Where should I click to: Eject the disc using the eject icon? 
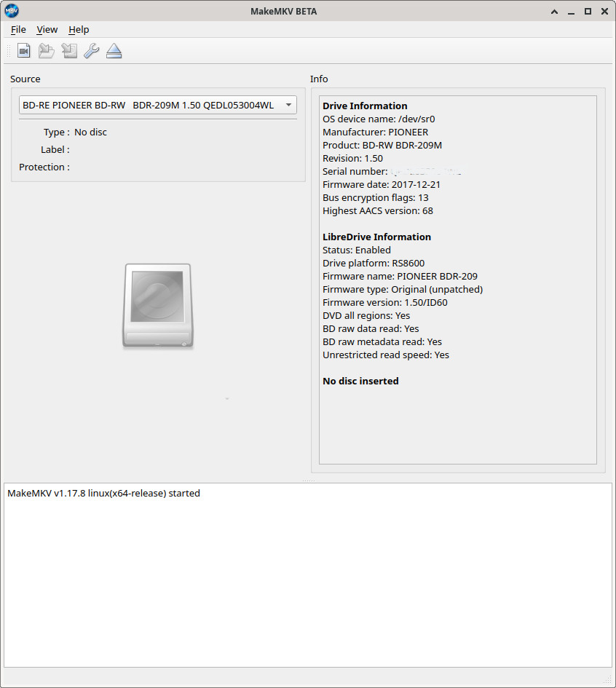(x=114, y=51)
